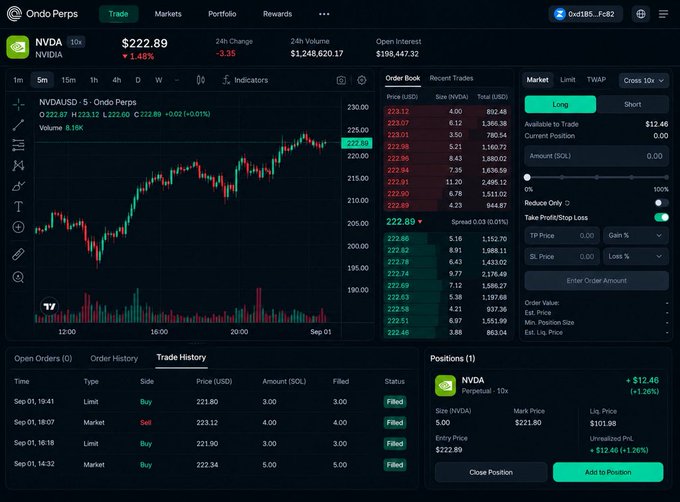Click the Enter Order Amount button
This screenshot has width=680, height=502.
[597, 280]
